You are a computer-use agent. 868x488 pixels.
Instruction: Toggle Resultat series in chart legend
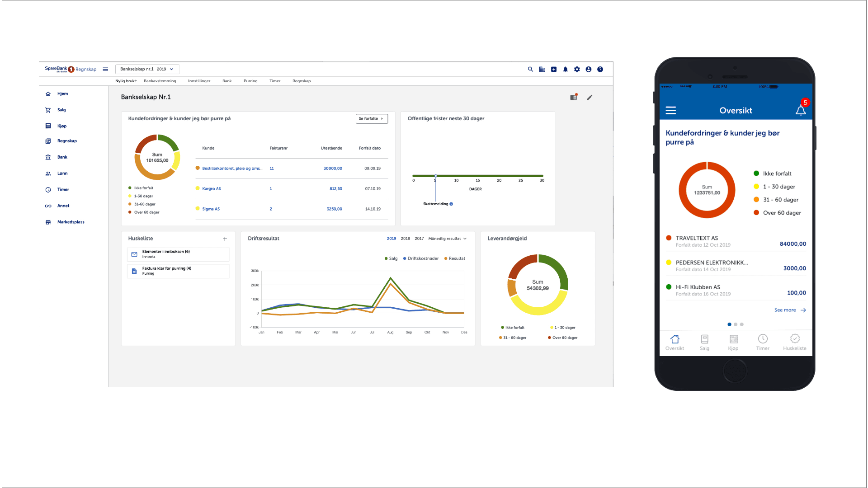click(455, 258)
